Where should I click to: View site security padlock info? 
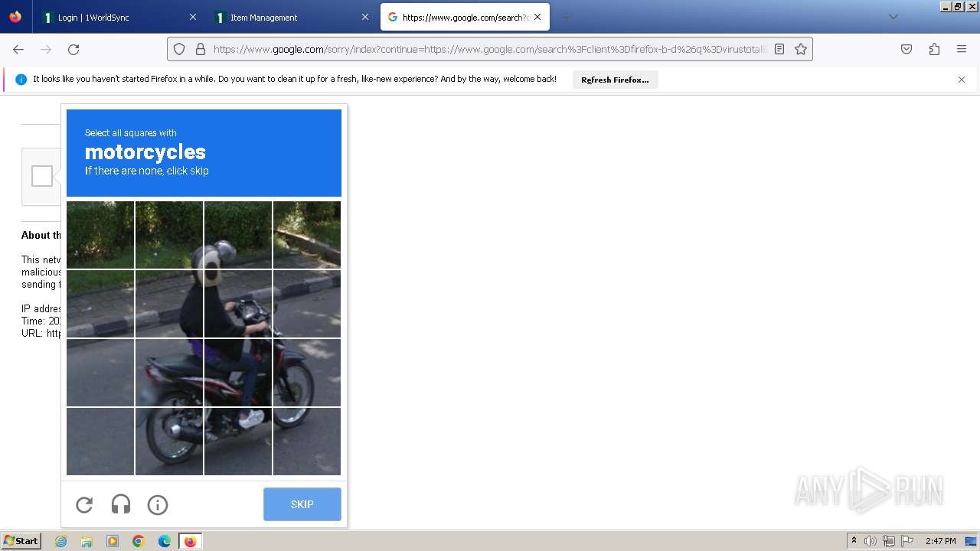pos(201,49)
